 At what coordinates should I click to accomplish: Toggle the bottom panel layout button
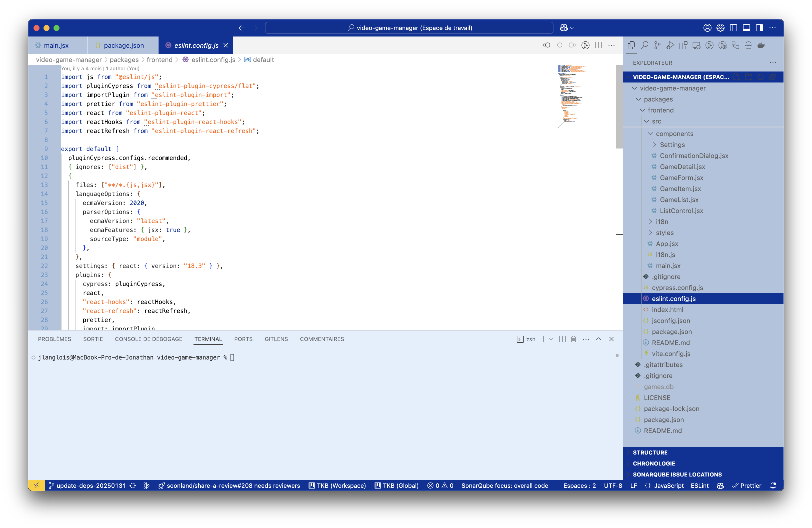point(746,28)
